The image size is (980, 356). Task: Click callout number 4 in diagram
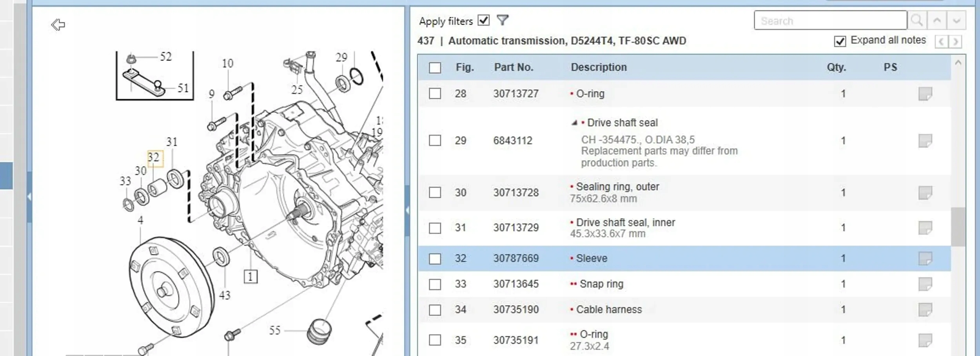click(x=140, y=220)
